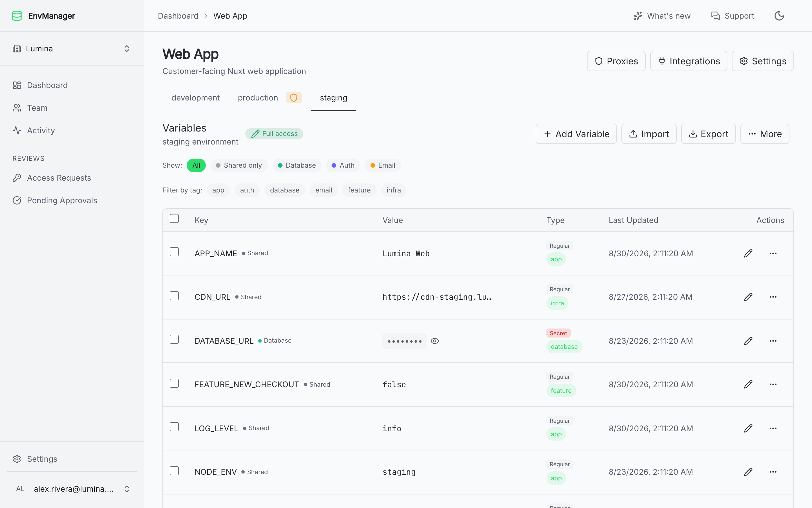Open sidebar Settings at bottom
The width and height of the screenshot is (812, 508).
click(72, 459)
